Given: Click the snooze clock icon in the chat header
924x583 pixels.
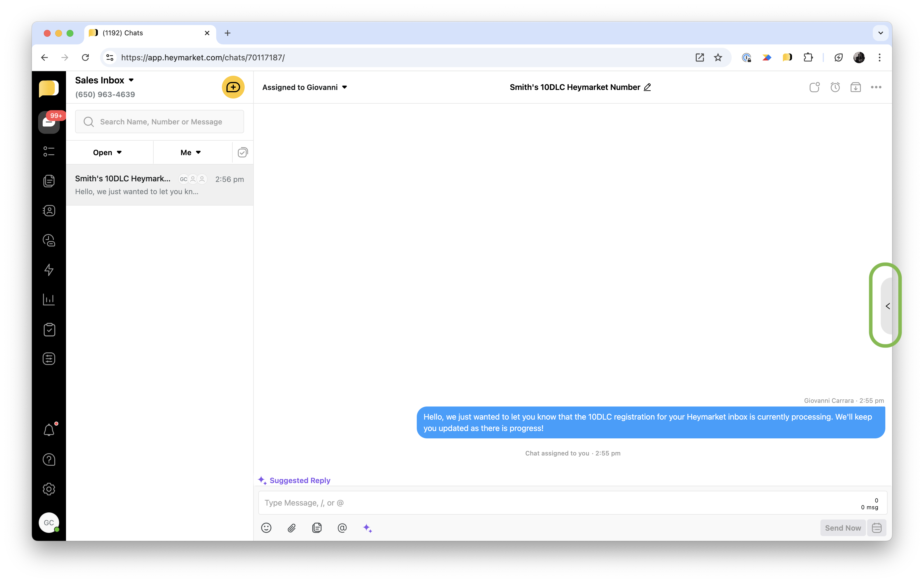Looking at the screenshot, I should pos(835,87).
